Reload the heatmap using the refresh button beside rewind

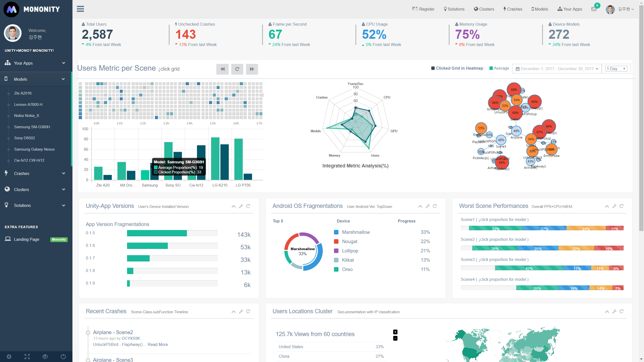(x=237, y=69)
